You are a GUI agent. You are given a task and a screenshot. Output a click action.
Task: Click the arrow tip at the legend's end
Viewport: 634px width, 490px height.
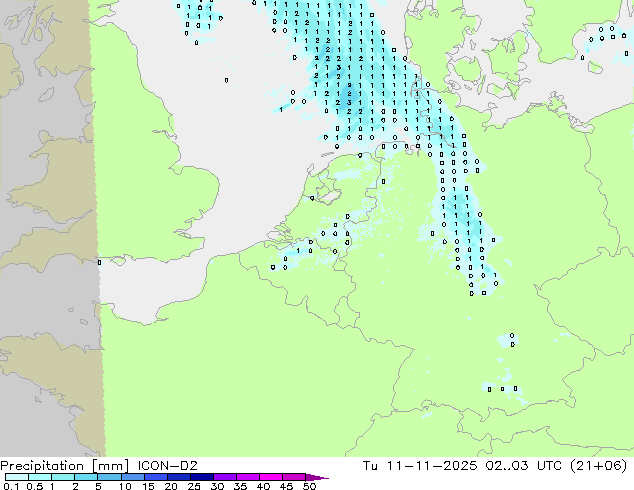317,477
